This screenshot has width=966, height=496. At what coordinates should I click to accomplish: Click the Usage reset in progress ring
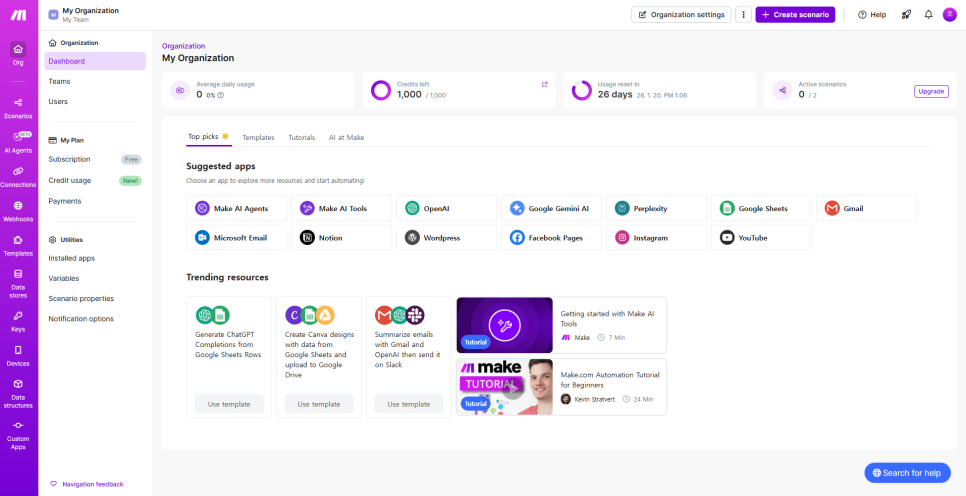click(x=582, y=91)
